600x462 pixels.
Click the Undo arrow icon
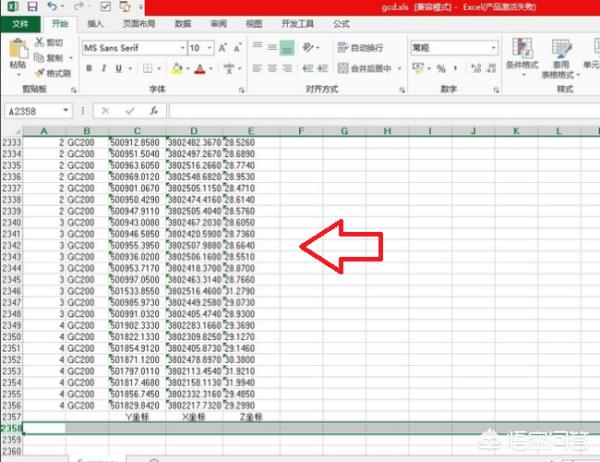51,7
